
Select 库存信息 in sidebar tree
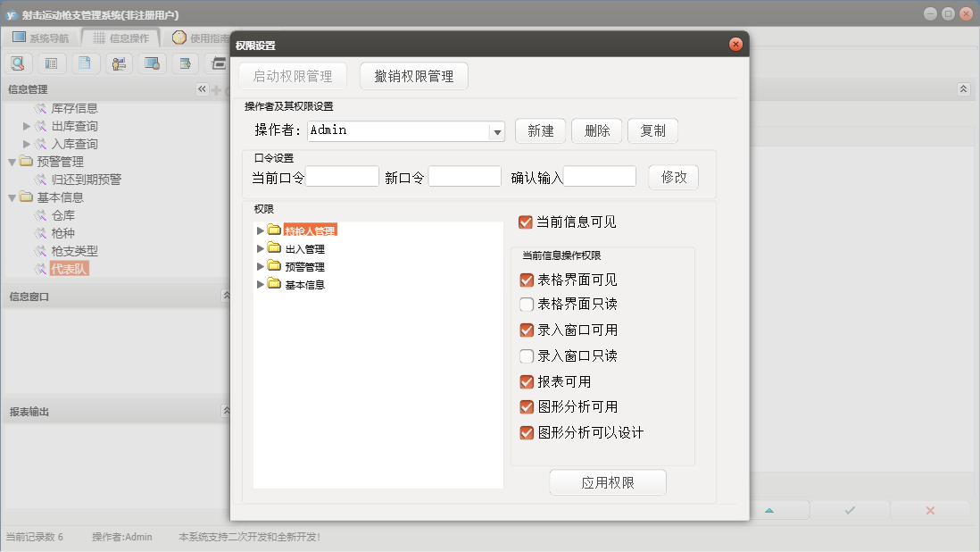pyautogui.click(x=74, y=109)
